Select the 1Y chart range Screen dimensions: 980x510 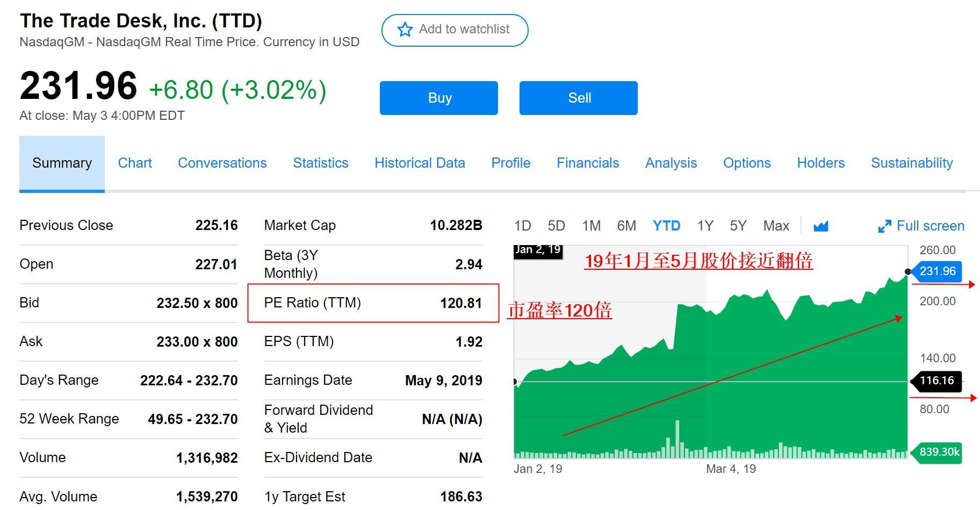705,226
